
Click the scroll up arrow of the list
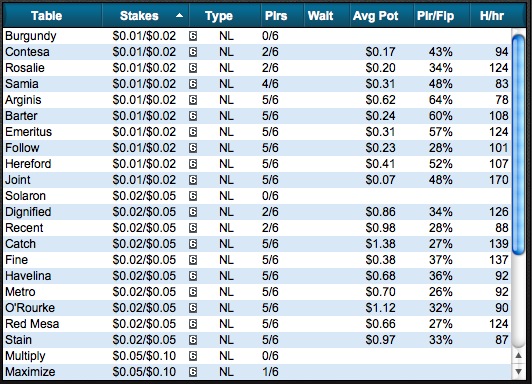(x=518, y=355)
